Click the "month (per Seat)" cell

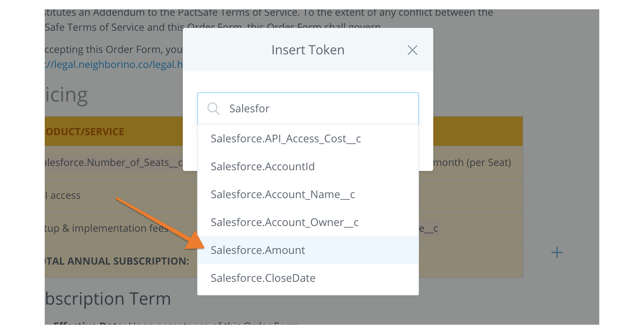472,163
